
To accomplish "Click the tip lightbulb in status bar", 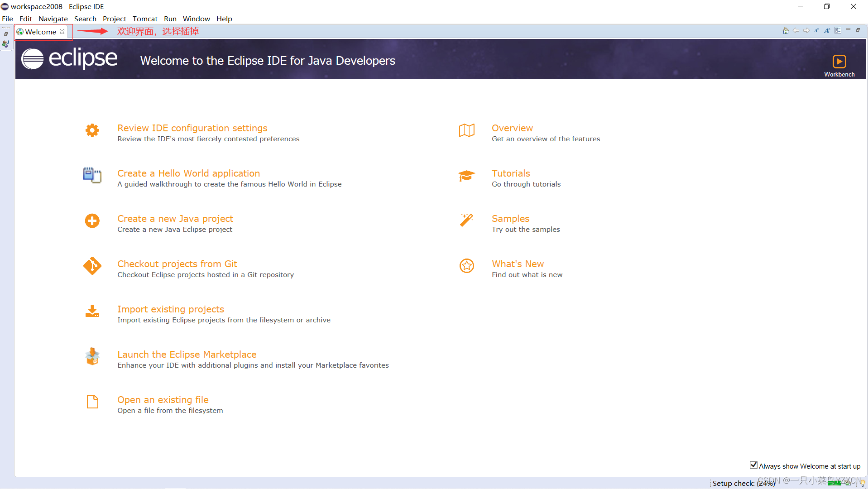I will 863,484.
